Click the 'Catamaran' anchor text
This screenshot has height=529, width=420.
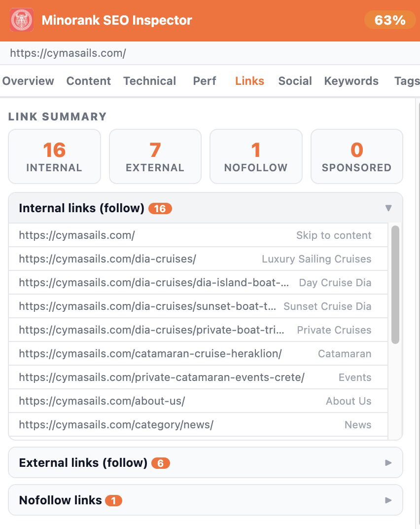click(x=345, y=353)
